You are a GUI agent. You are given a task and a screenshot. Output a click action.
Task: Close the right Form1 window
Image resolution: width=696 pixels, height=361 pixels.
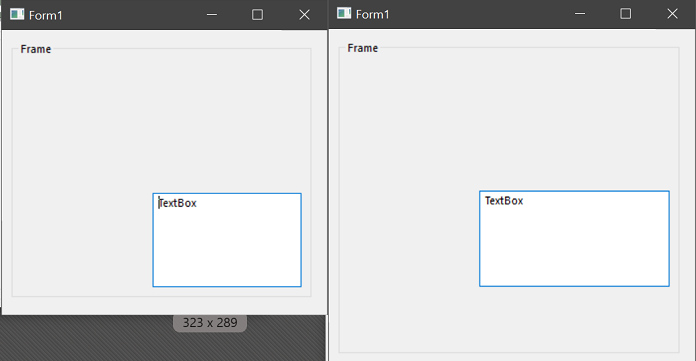point(672,14)
